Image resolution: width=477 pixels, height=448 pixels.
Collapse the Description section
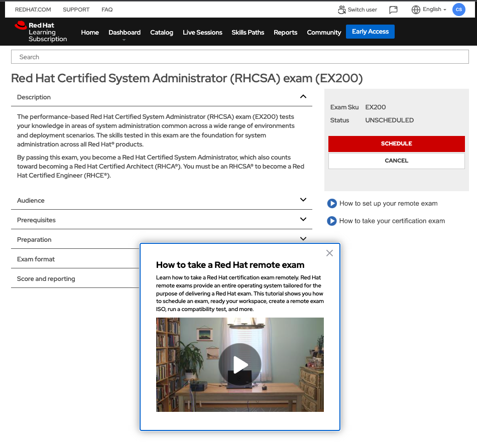click(x=303, y=97)
